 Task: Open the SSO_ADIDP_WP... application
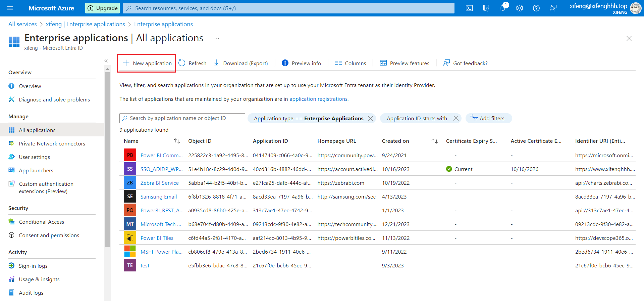[162, 169]
